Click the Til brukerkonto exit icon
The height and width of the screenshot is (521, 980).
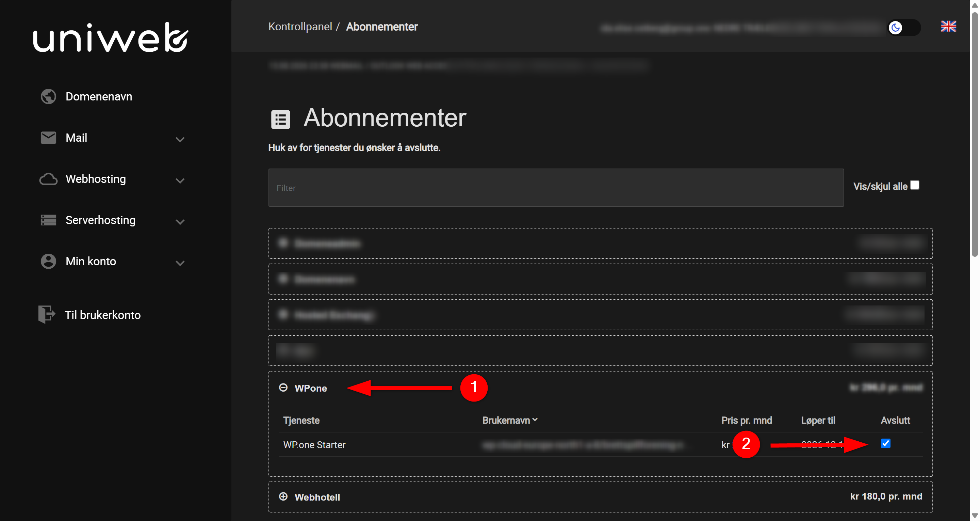pos(47,315)
